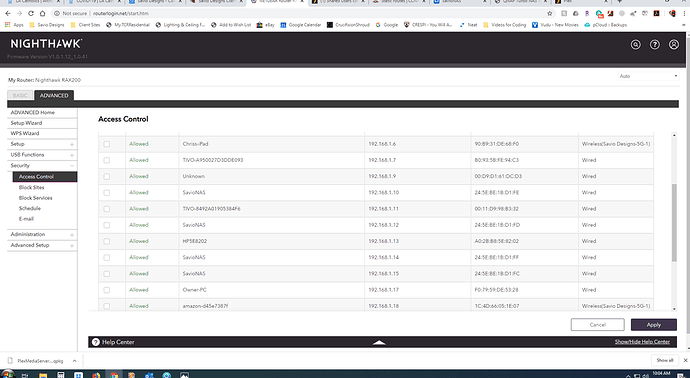690x378 pixels.
Task: Click the taskbar clock showing 10:04 AM
Action: [661, 374]
